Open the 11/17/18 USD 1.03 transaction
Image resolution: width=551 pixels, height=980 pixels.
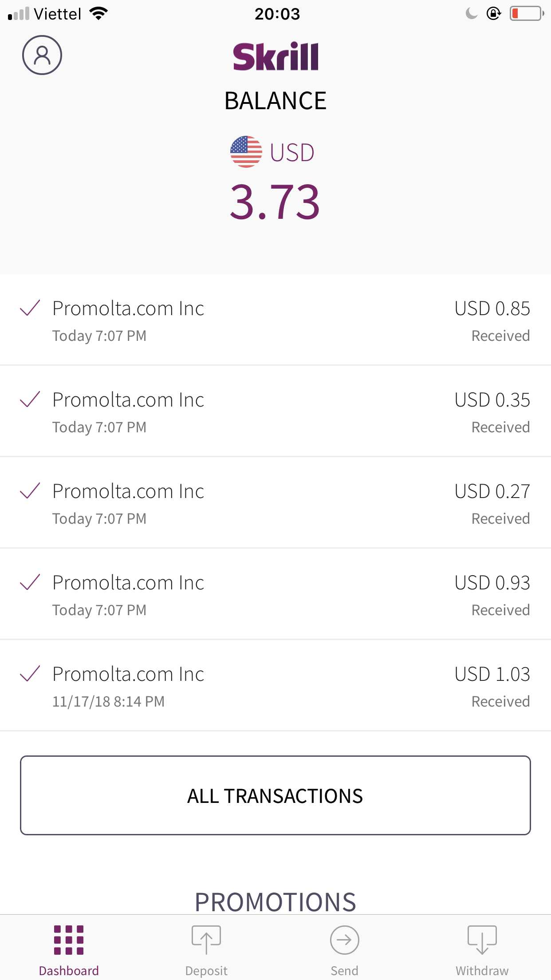click(275, 686)
